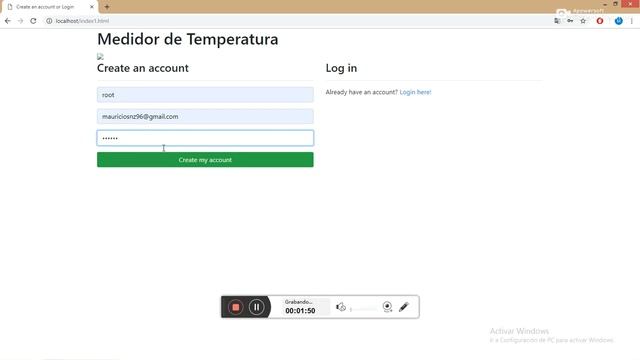Screen dimensions: 640x360
Task: Click the 'Create an account' heading
Action: [x=143, y=68]
